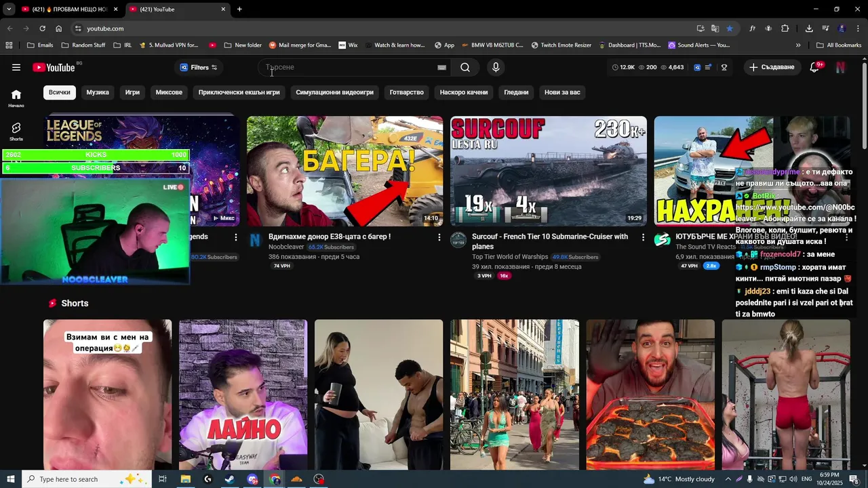This screenshot has width=868, height=488.
Task: Open Shorts in the left sidebar
Action: [16, 131]
